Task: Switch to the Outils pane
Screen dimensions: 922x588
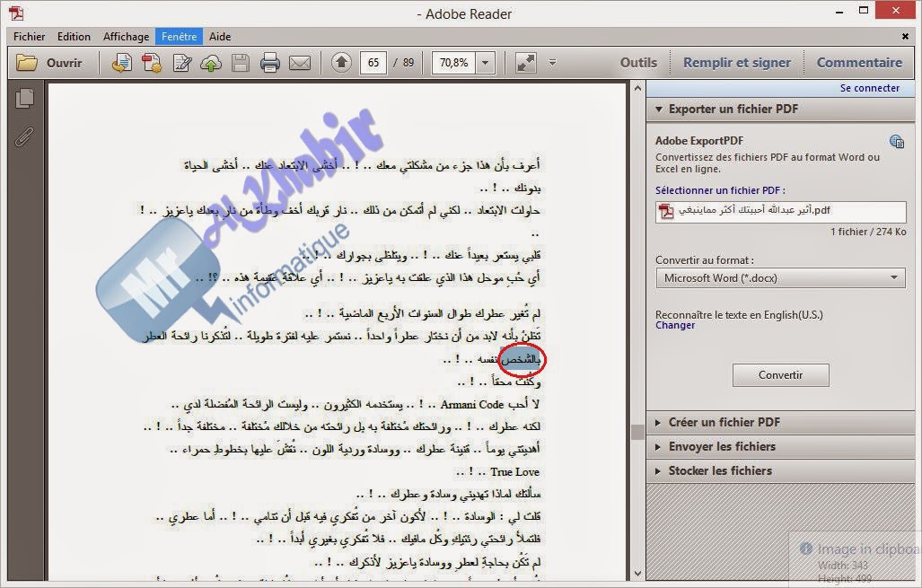Action: pyautogui.click(x=638, y=62)
